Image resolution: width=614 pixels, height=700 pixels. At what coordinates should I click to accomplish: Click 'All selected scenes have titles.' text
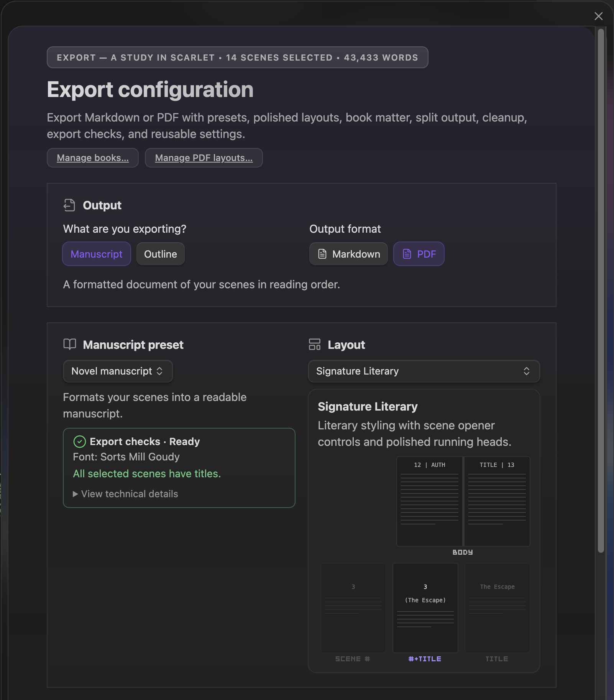point(147,474)
